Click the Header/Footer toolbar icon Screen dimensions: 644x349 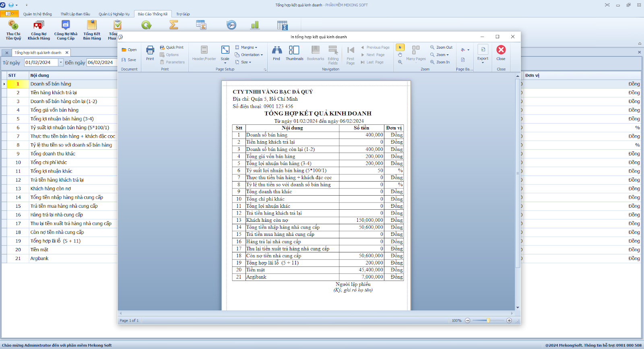pos(204,53)
